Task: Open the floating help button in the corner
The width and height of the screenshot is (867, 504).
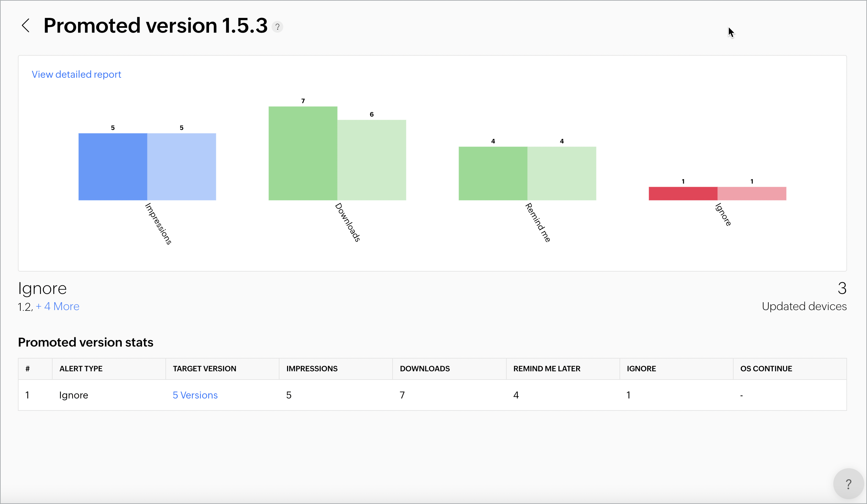Action: coord(848,484)
